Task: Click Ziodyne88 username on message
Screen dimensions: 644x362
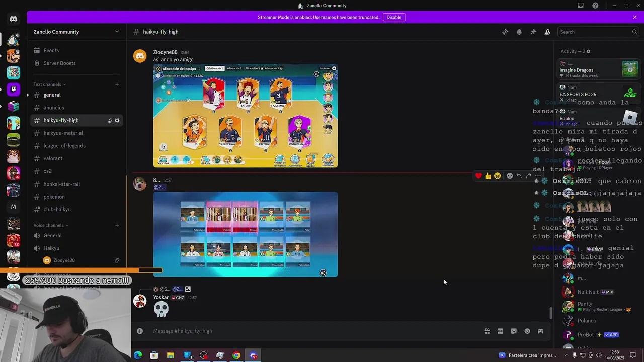Action: tap(165, 52)
